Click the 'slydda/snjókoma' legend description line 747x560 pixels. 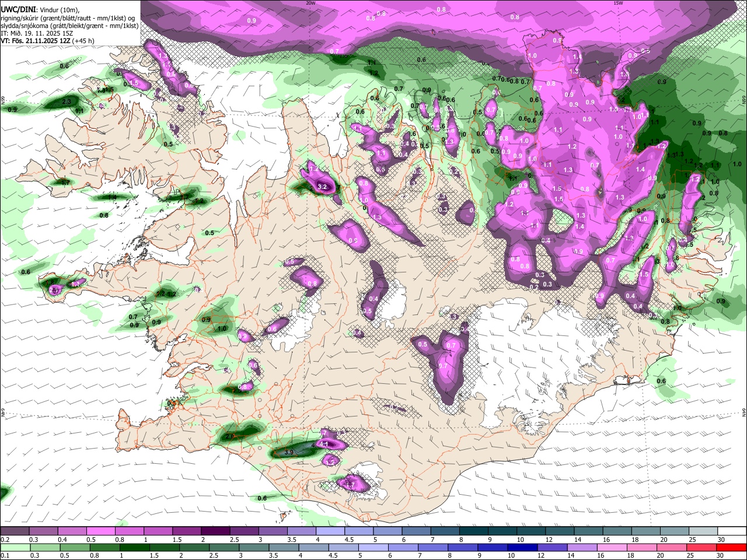pos(69,26)
